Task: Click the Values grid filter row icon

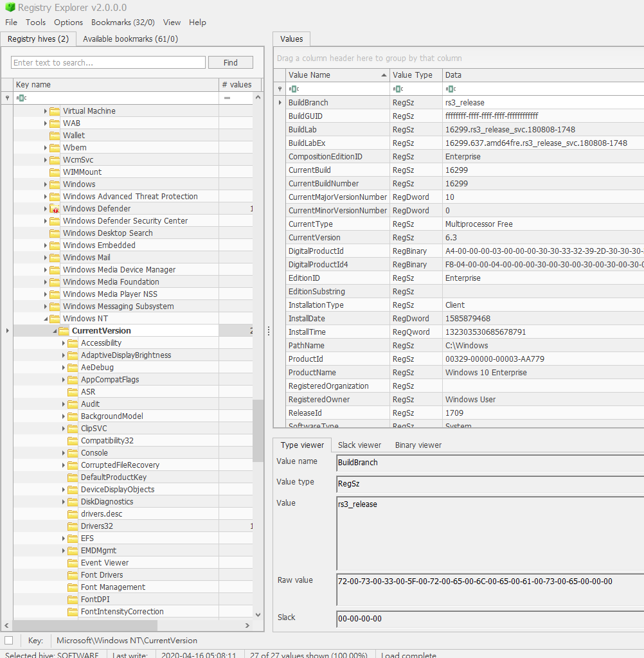Action: (280, 89)
